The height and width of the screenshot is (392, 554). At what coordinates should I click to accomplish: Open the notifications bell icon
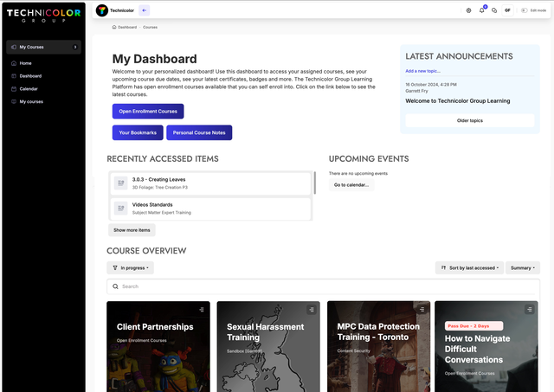point(481,10)
